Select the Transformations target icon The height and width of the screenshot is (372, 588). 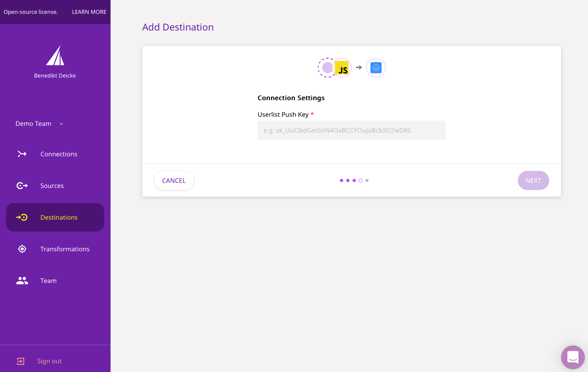click(x=22, y=249)
